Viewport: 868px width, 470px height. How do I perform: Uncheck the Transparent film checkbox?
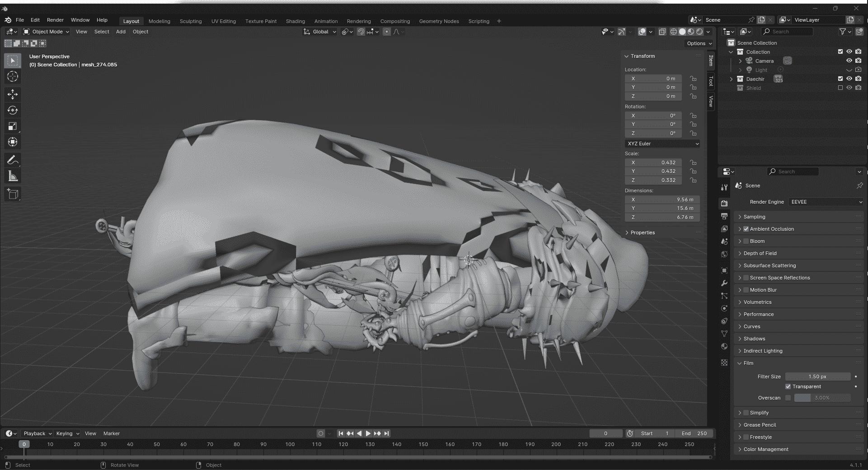788,386
